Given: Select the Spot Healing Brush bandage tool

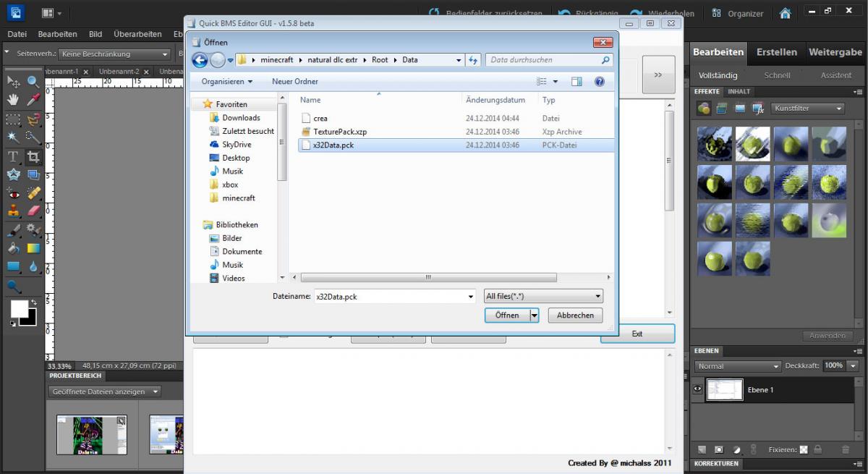Looking at the screenshot, I should coord(33,193).
